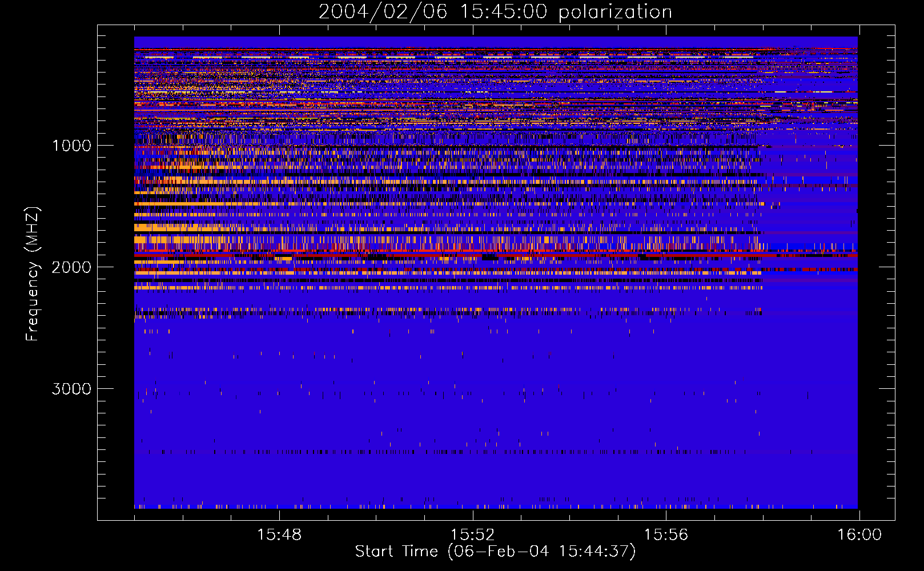
Task: Click the '15:48' time tick label
Action: click(279, 535)
